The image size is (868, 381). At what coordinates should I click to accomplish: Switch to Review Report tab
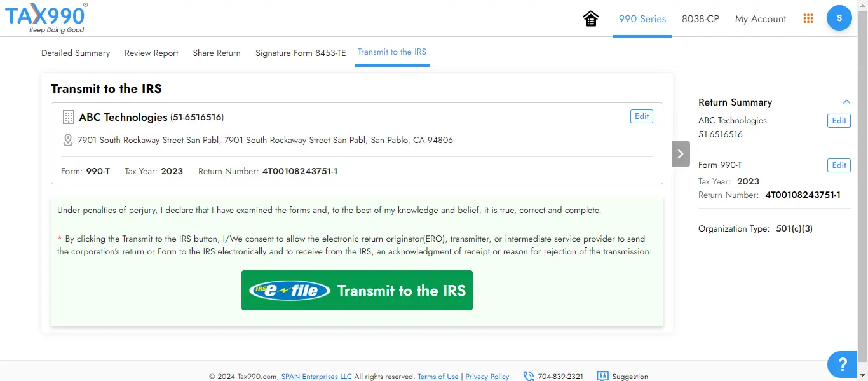click(x=151, y=53)
